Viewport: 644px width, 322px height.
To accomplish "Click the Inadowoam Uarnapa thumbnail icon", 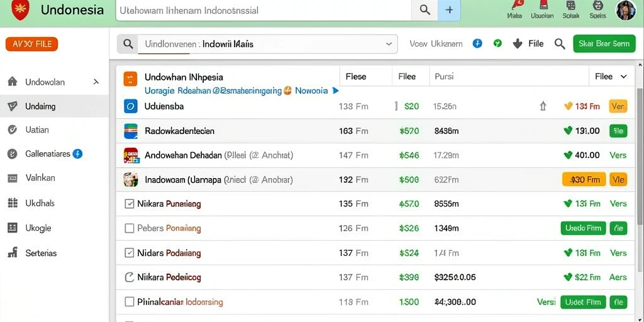I will tap(130, 179).
